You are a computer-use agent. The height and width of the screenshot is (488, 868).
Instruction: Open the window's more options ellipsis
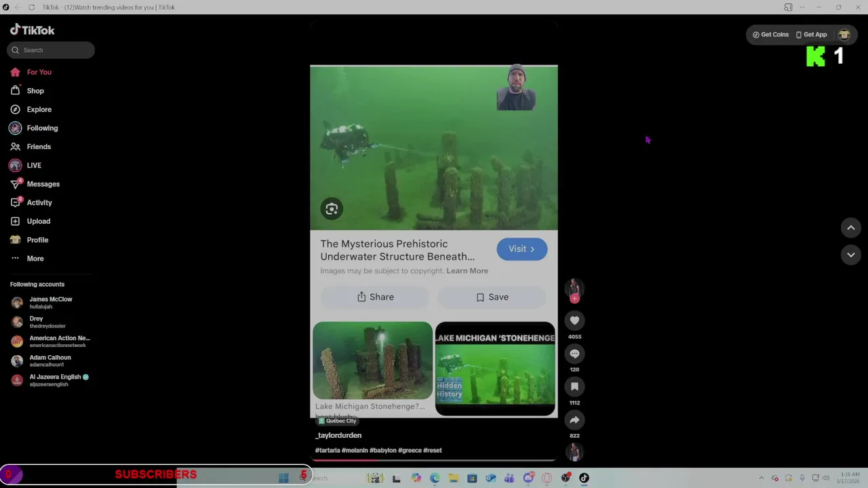802,7
